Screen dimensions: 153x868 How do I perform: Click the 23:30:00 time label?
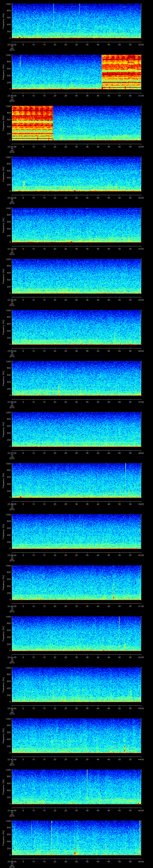[x=12, y=96]
